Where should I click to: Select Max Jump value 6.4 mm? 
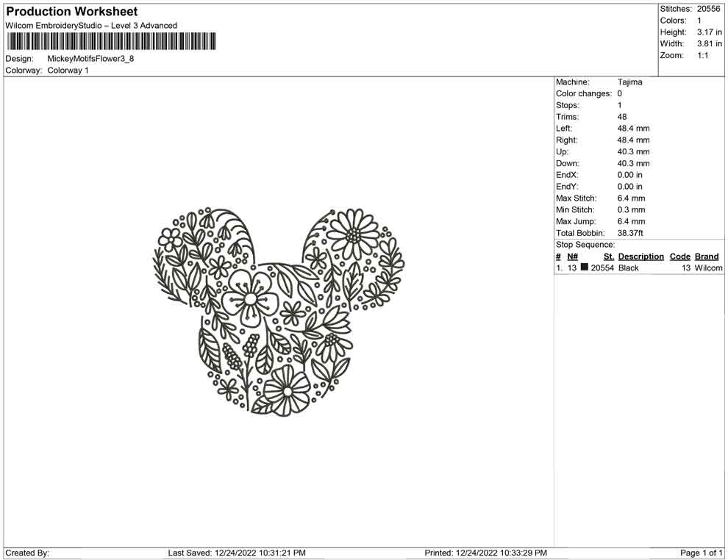(x=631, y=221)
